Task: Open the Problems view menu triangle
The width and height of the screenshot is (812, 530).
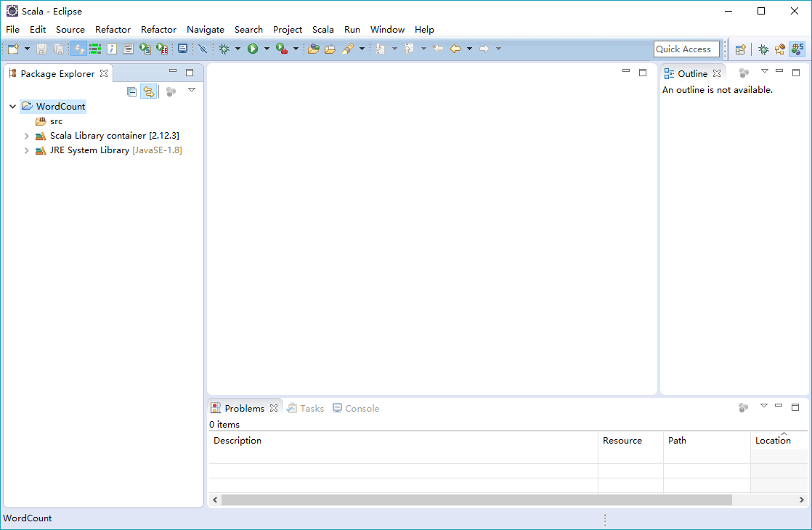Action: click(764, 406)
